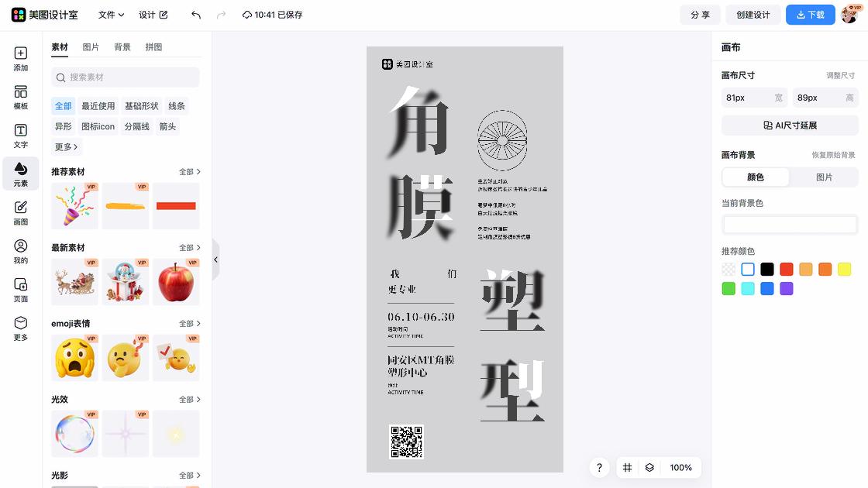The height and width of the screenshot is (488, 868).
Task: Expand 光效 全部 list
Action: (x=189, y=400)
